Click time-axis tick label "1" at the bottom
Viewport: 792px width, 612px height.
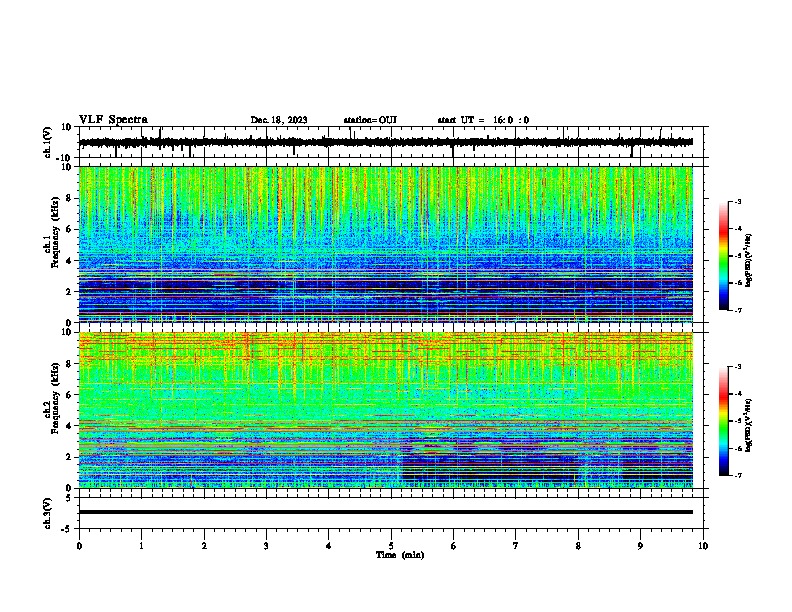click(x=141, y=546)
